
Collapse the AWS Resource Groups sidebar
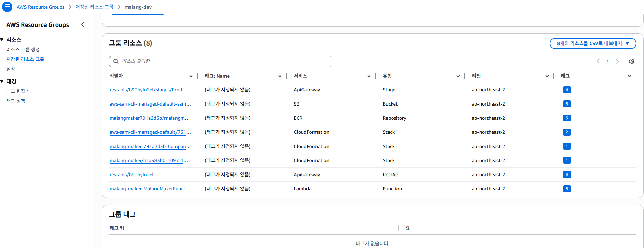[83, 24]
